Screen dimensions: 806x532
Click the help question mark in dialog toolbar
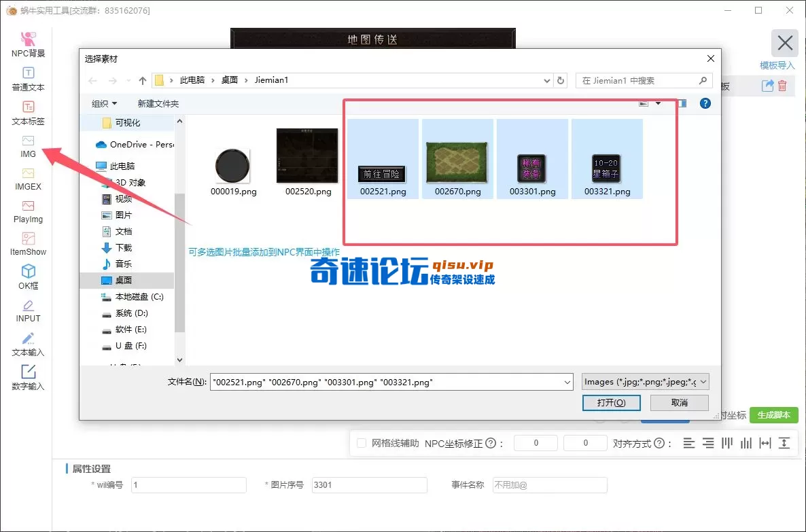pyautogui.click(x=705, y=103)
